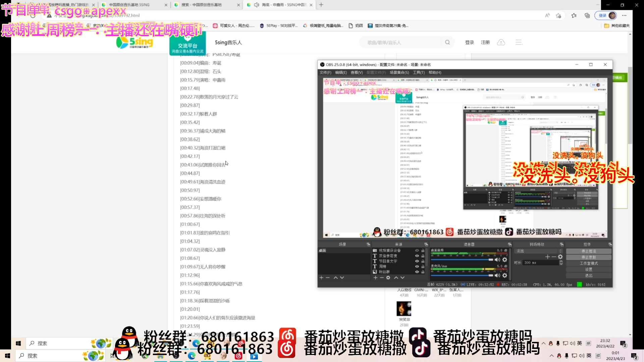This screenshot has width=644, height=362.
Task: Click 退出 button in OBS controls
Action: [589, 275]
